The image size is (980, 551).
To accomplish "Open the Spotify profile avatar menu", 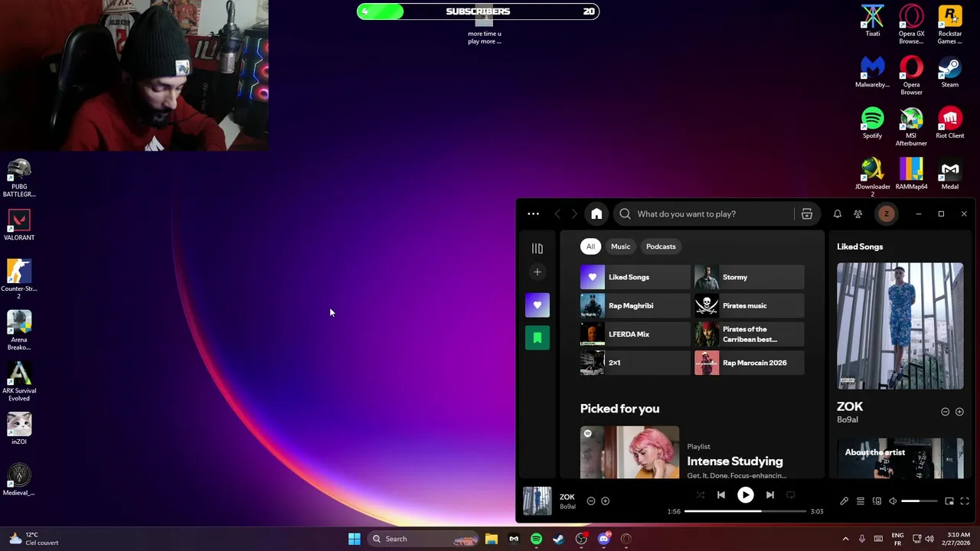I will 886,214.
